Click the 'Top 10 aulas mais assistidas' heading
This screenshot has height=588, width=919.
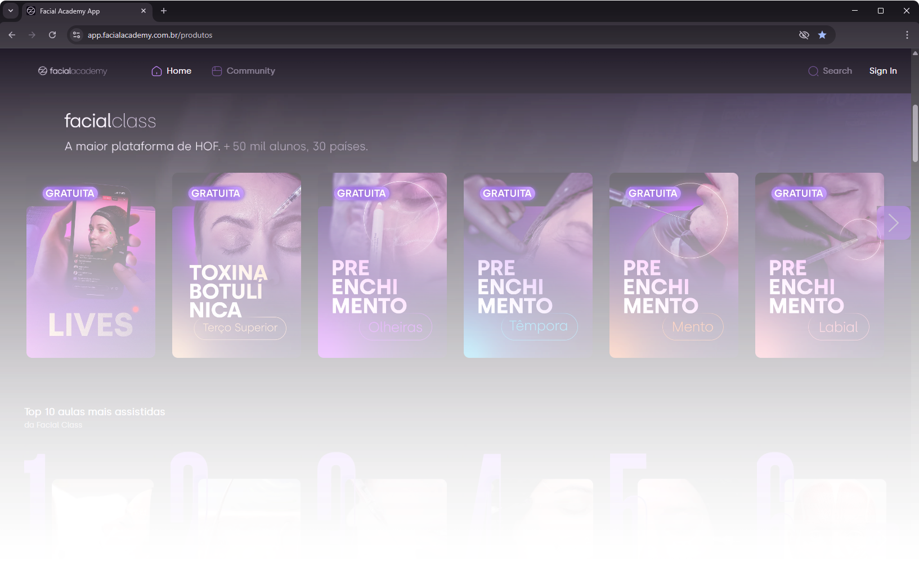click(95, 412)
